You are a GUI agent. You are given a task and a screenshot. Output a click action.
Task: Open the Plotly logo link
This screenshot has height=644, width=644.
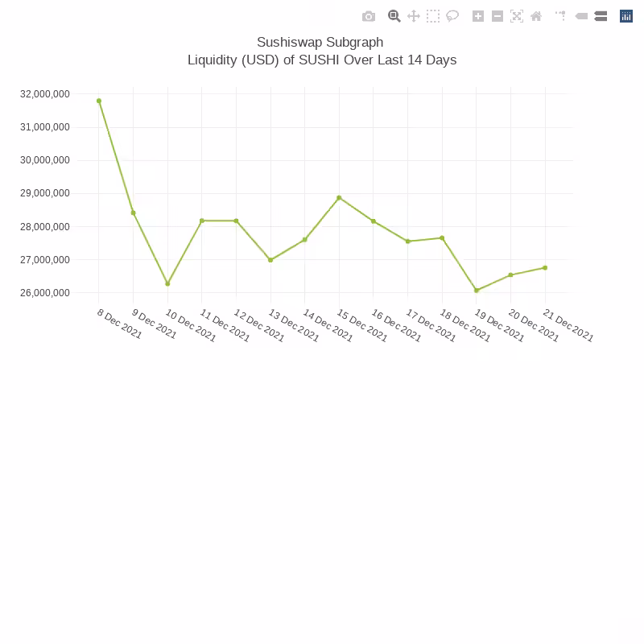(x=626, y=16)
